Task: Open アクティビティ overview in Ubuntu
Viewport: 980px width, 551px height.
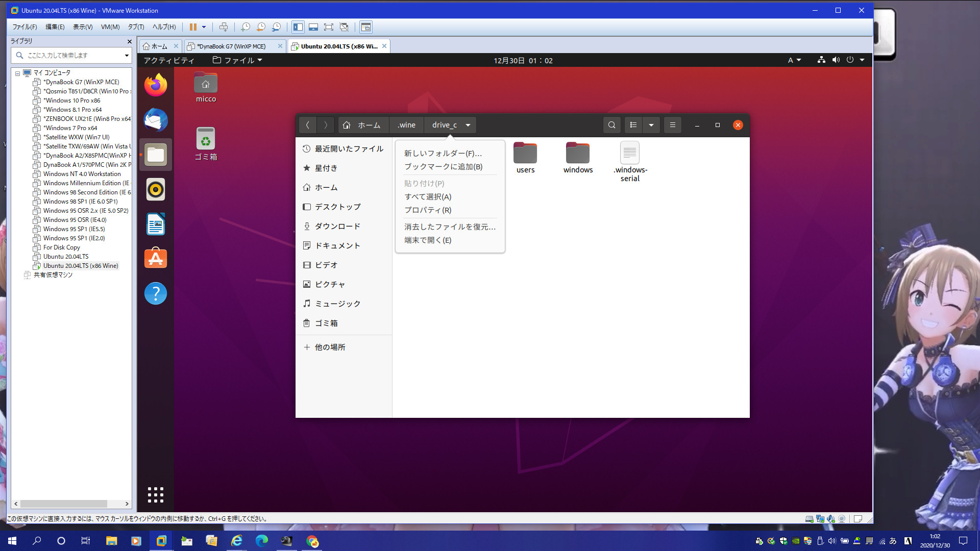Action: tap(169, 60)
